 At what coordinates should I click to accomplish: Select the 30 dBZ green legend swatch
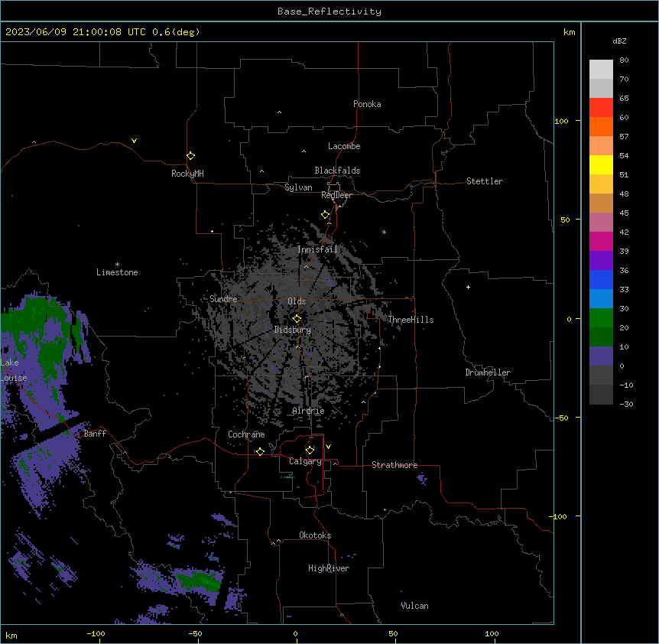(601, 318)
